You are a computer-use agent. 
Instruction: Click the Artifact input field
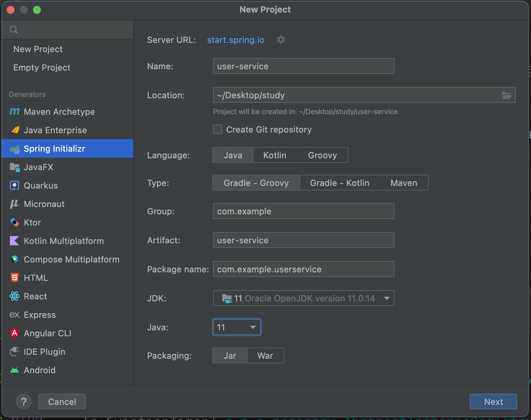303,240
